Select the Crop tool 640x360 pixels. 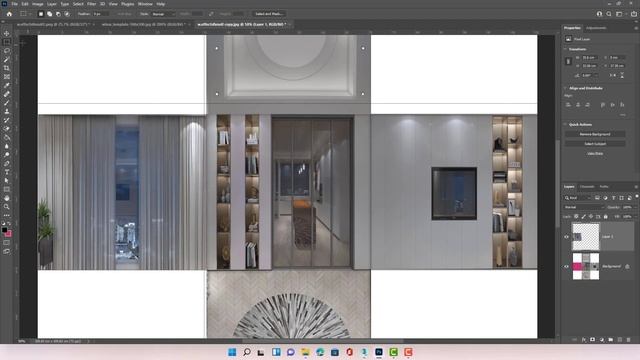coord(7,68)
